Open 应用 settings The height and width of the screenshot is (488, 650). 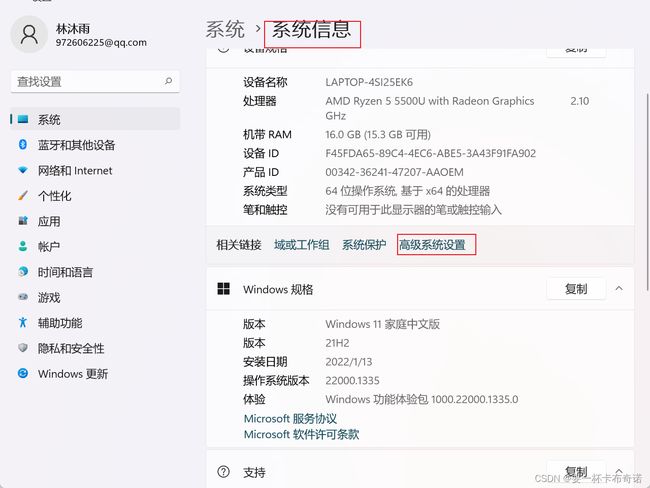pos(95,221)
